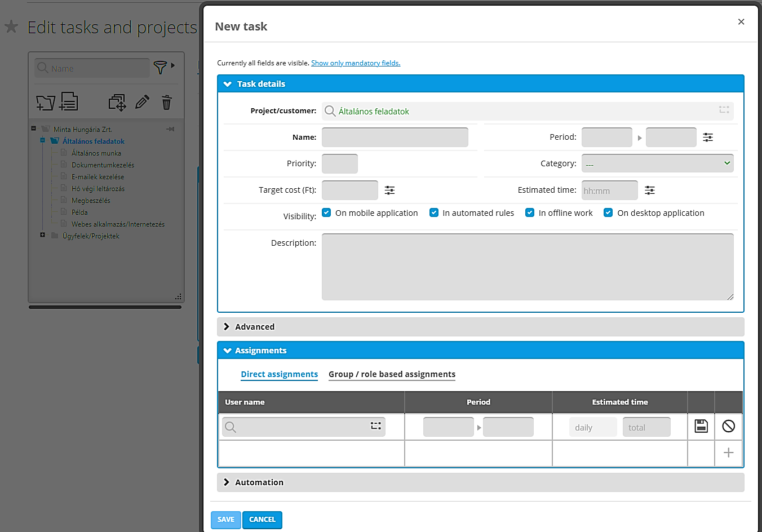762x532 pixels.
Task: Open the Category dropdown
Action: click(657, 163)
